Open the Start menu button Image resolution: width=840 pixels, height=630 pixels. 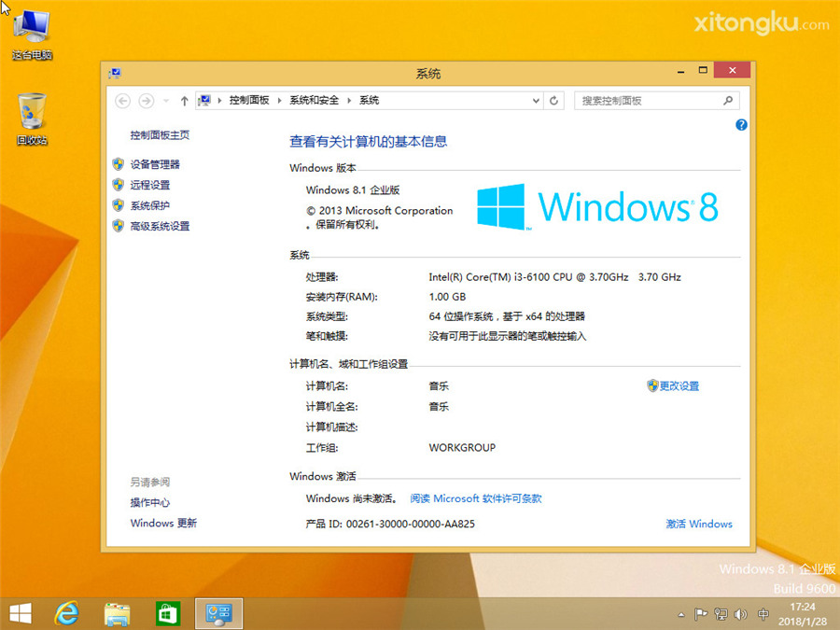point(19,613)
